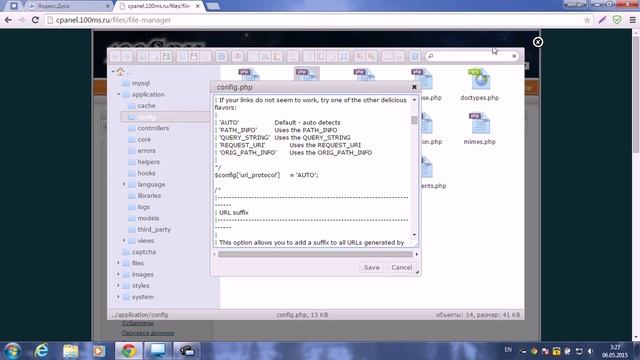Click the green shield extension icon
This screenshot has width=640, height=360.
point(617,20)
